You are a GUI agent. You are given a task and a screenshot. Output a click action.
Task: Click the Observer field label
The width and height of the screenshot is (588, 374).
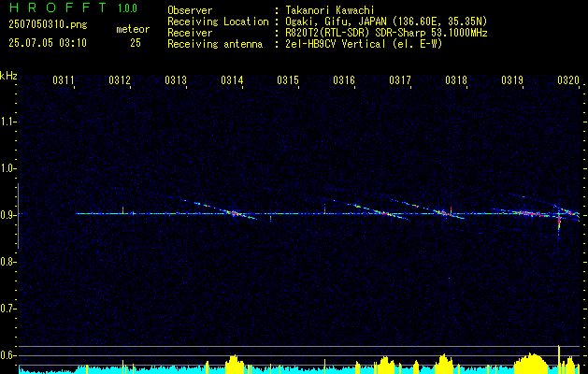[190, 10]
